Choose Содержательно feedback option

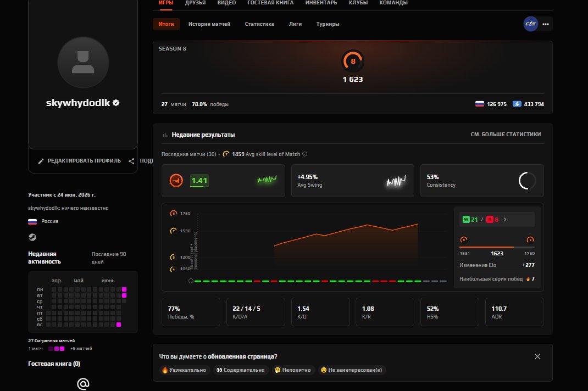click(x=241, y=370)
